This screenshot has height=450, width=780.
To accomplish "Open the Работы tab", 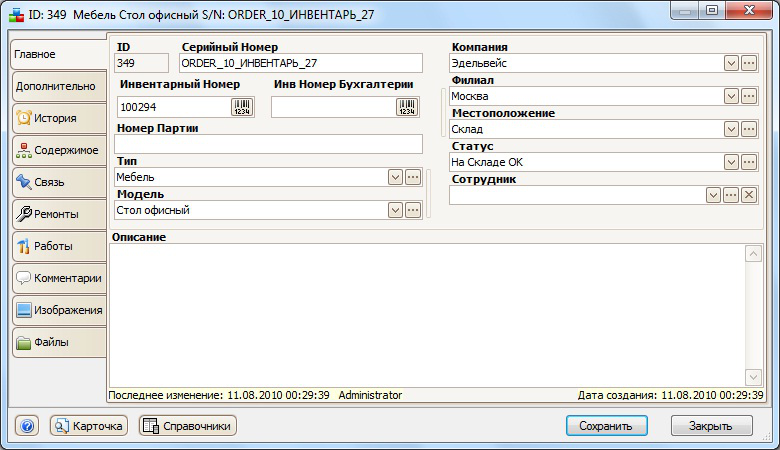I will 59,246.
